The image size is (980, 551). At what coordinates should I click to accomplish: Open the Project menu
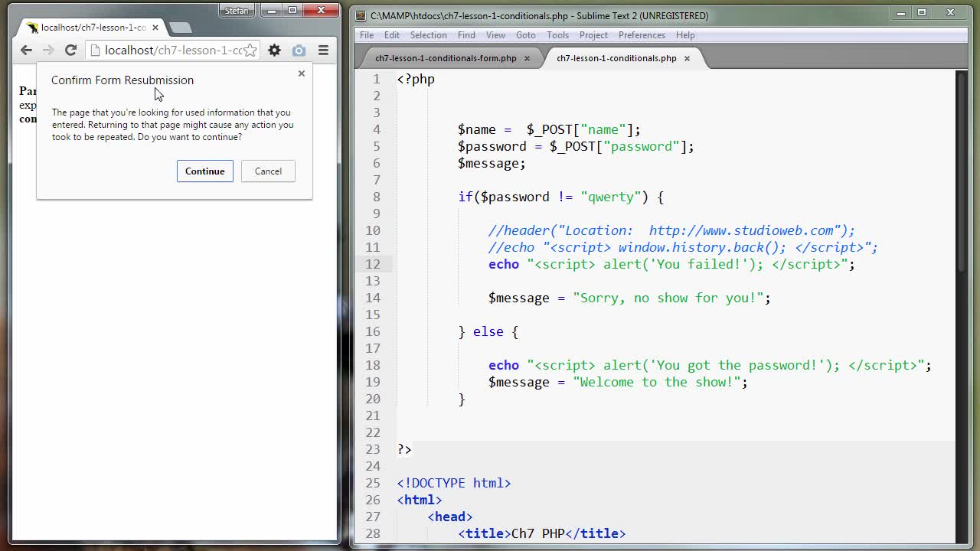(x=593, y=35)
